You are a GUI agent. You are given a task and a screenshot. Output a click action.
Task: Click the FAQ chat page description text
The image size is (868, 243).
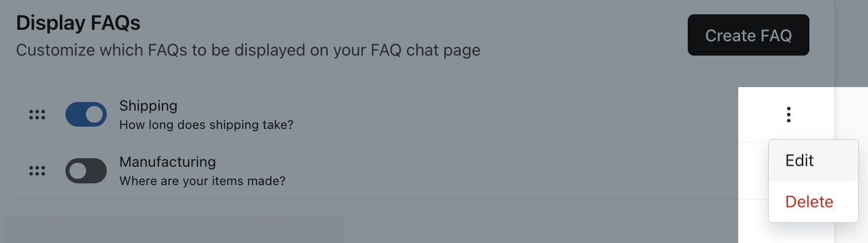(x=248, y=50)
